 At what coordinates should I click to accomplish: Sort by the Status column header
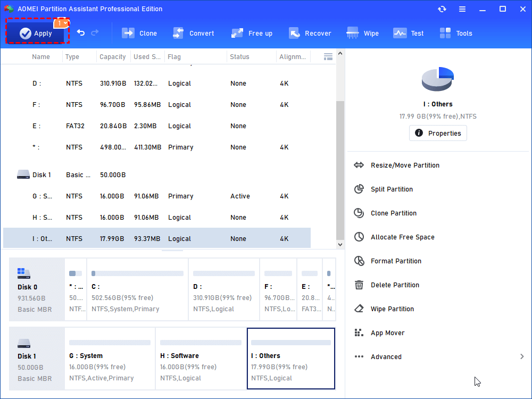pos(239,57)
